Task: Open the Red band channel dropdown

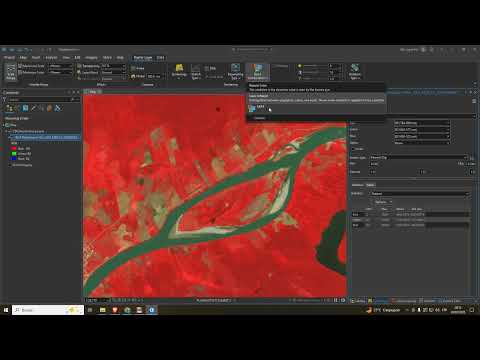Action: point(422,123)
